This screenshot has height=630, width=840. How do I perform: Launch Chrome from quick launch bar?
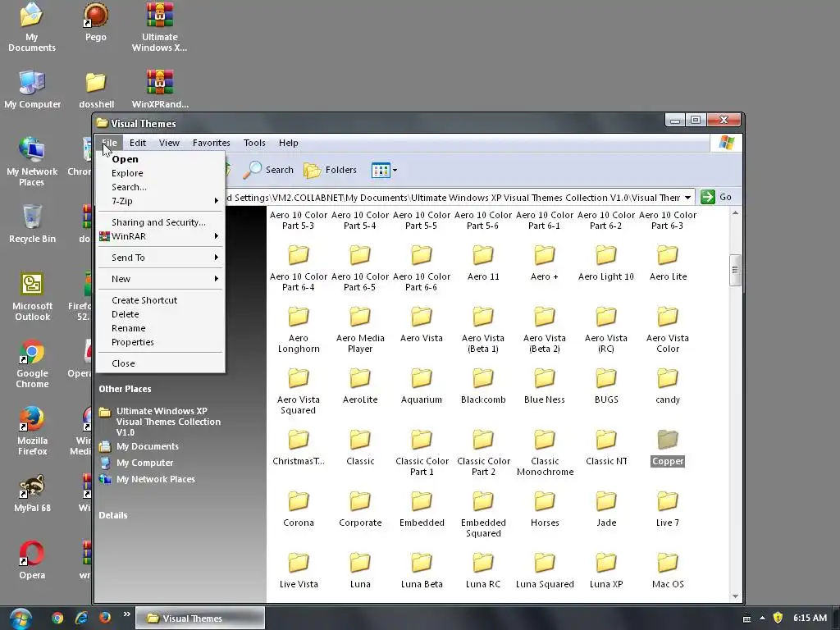tap(57, 618)
